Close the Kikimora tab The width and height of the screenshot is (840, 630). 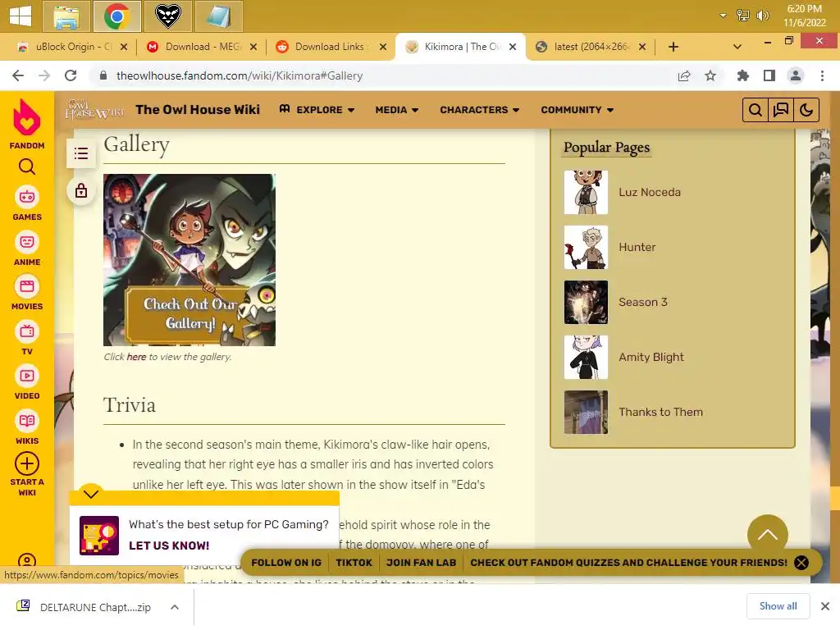pos(513,47)
